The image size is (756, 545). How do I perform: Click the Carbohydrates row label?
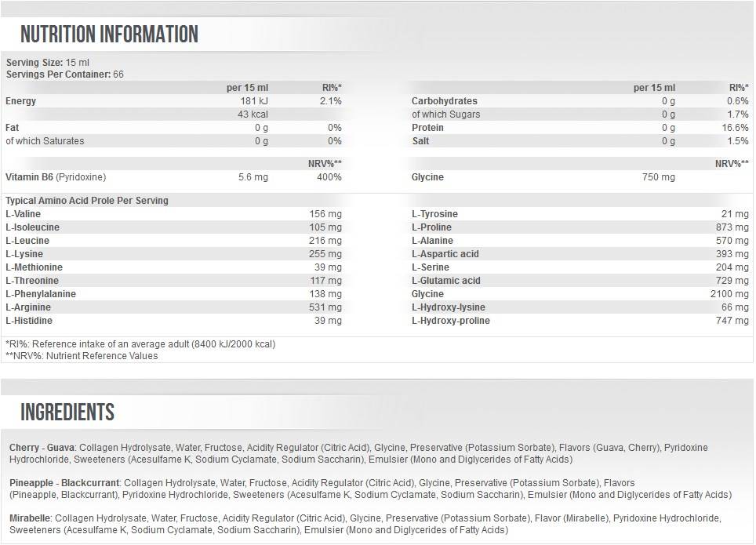tap(444, 101)
